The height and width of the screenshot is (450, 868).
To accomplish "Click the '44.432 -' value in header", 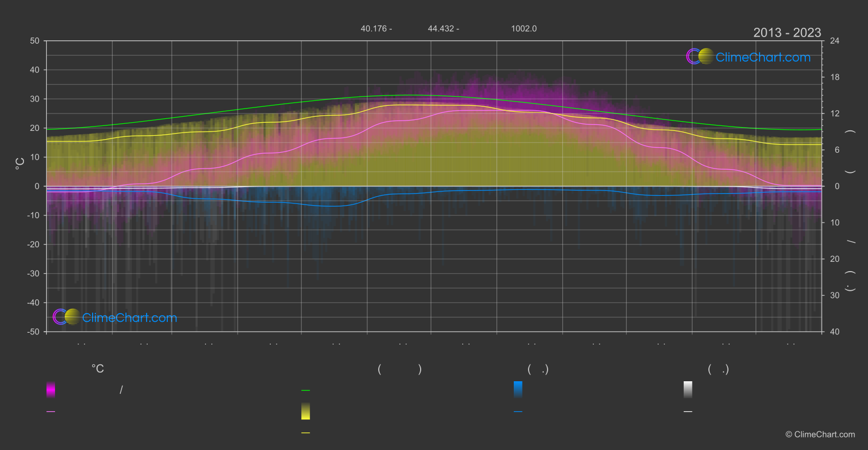I will [444, 28].
